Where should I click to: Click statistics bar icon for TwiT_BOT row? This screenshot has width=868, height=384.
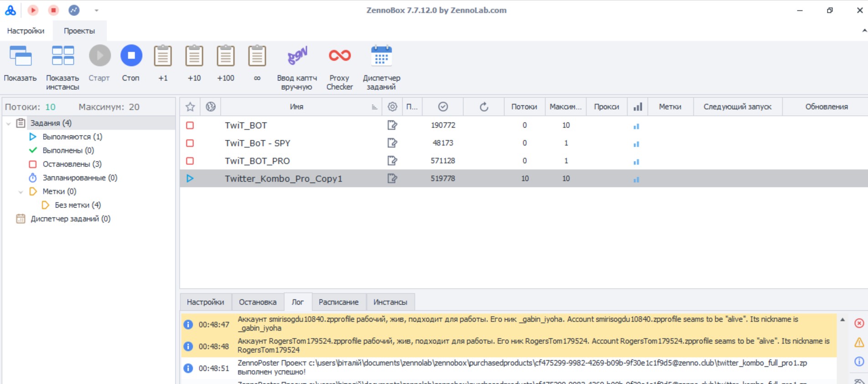[637, 126]
